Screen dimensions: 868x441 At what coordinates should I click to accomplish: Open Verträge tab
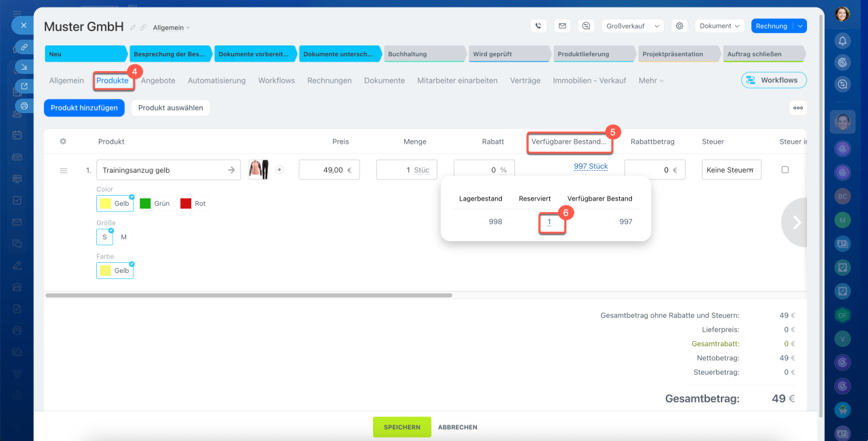(x=526, y=81)
